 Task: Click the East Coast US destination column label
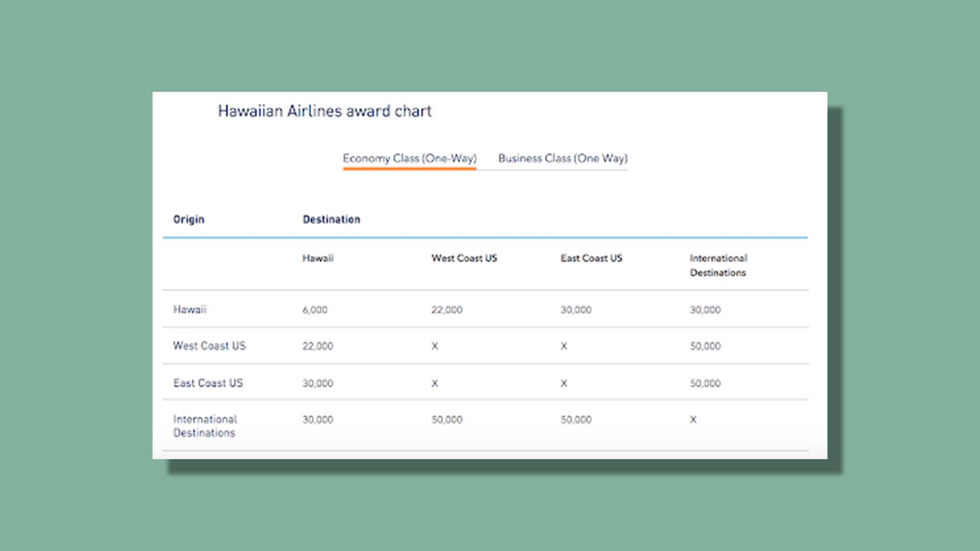pos(591,258)
